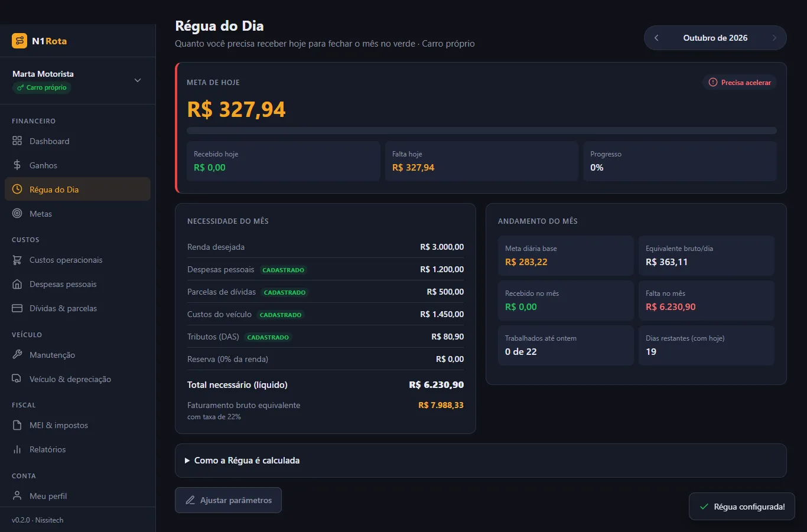The image size is (807, 532).
Task: Open Relatórios in sidebar
Action: (77, 449)
